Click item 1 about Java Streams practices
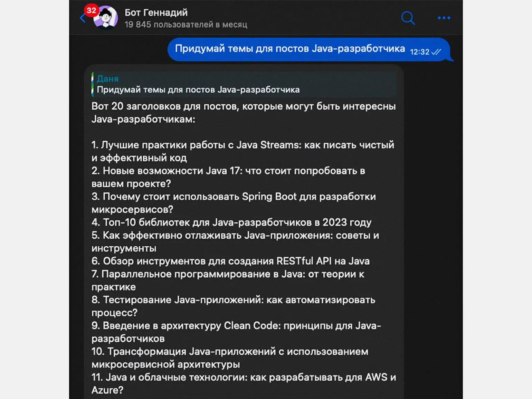 pos(243,151)
